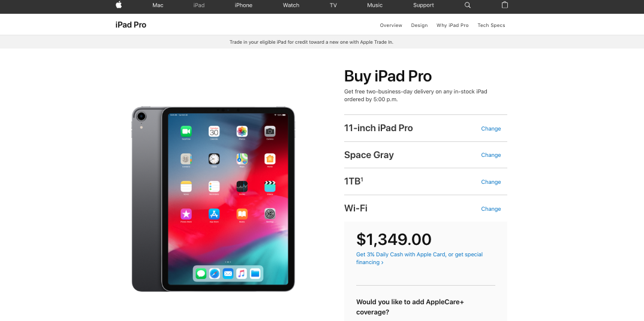Change the 1TB storage option

491,182
